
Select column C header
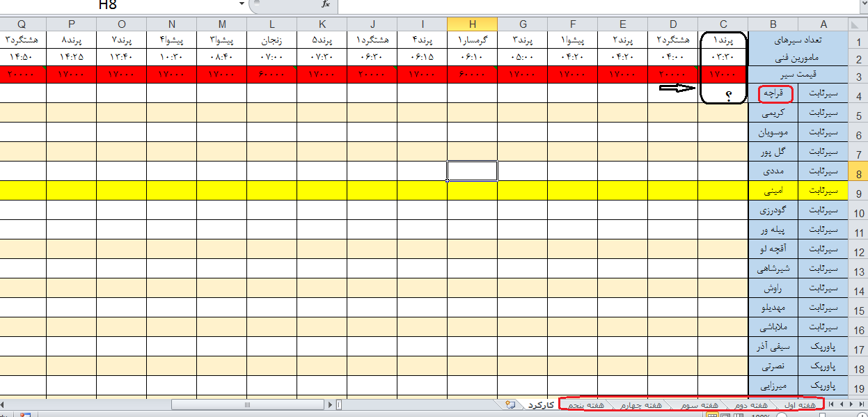pos(723,24)
